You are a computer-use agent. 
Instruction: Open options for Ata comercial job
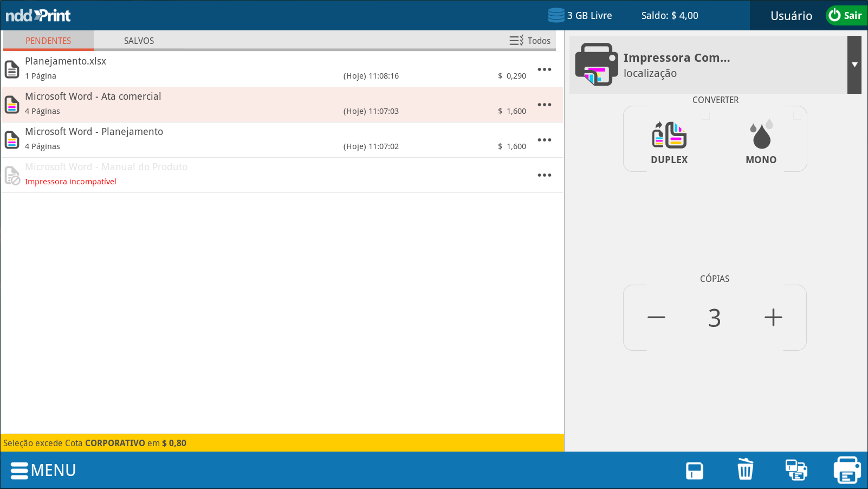point(544,105)
